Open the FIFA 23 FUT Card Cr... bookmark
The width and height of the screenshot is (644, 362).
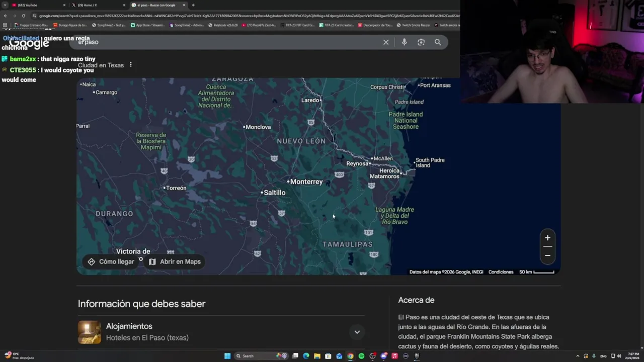(298, 25)
